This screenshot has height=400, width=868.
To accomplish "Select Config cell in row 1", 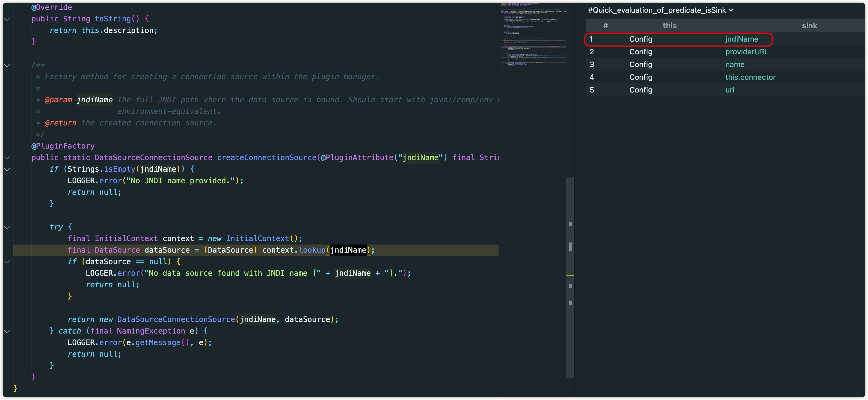I will click(641, 39).
